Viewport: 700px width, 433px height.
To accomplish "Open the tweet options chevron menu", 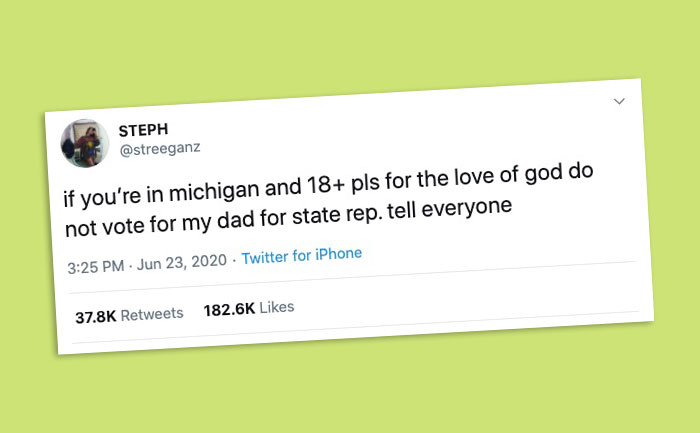I will coord(619,101).
